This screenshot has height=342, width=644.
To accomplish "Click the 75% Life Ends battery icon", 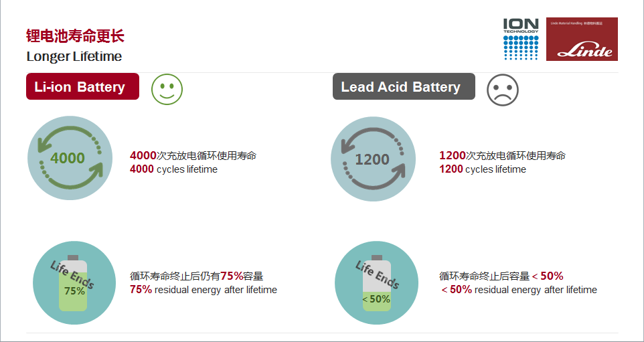I will click(74, 283).
